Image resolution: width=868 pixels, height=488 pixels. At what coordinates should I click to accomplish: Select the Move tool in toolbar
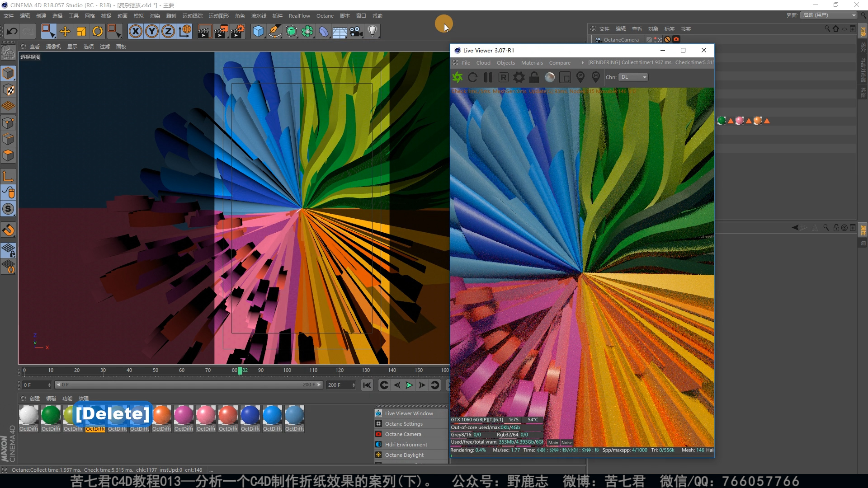coord(65,31)
